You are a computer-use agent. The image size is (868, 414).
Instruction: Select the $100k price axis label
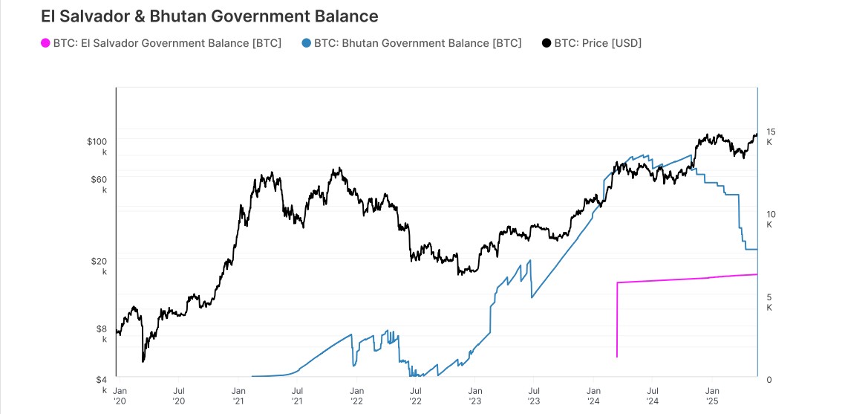97,146
